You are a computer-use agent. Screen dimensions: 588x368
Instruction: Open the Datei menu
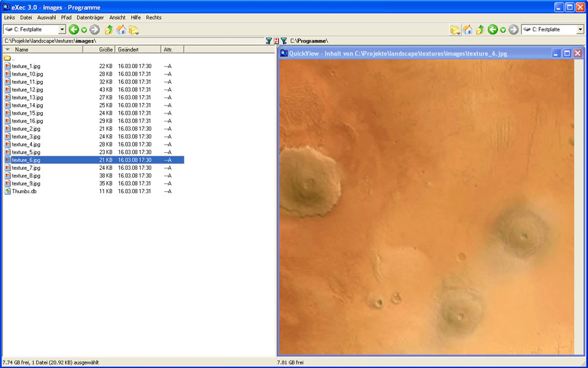pyautogui.click(x=26, y=18)
